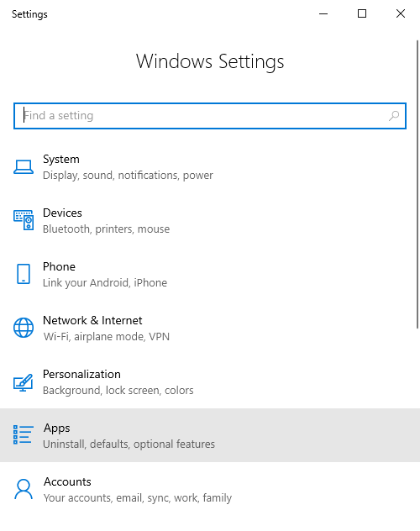Open Phone settings title
This screenshot has width=420, height=531.
[59, 266]
